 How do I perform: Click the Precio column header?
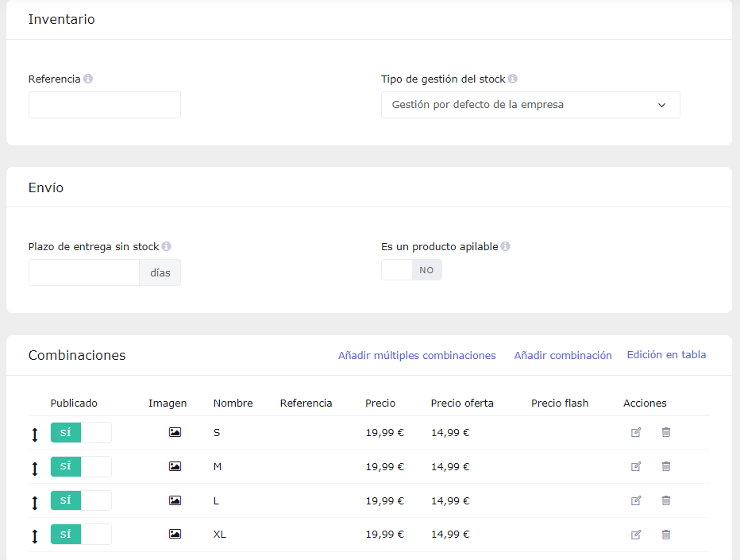pos(380,404)
